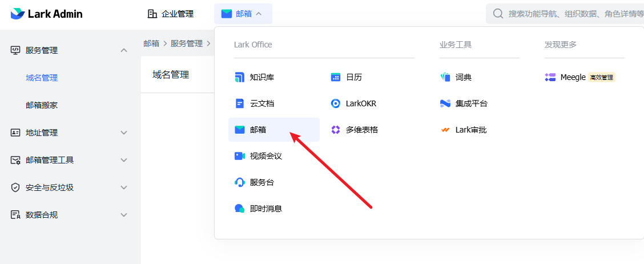Click the 服务管理 monitor icon in sidebar
Viewport: 644px width, 264px height.
[x=15, y=50]
